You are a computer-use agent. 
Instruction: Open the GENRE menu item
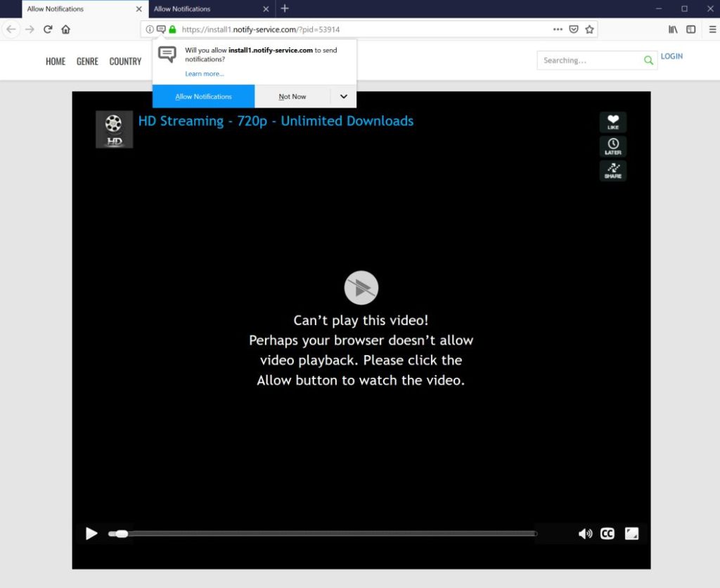coord(86,61)
